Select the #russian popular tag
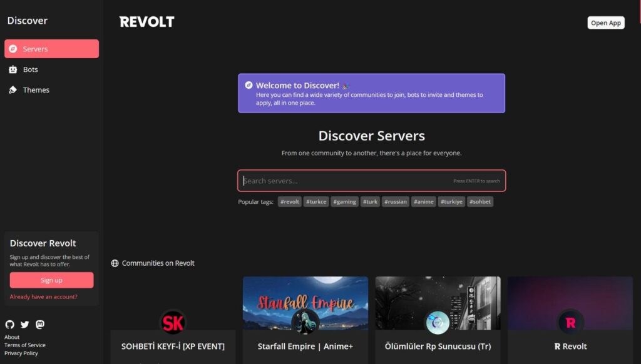This screenshot has width=641, height=364. tap(396, 201)
